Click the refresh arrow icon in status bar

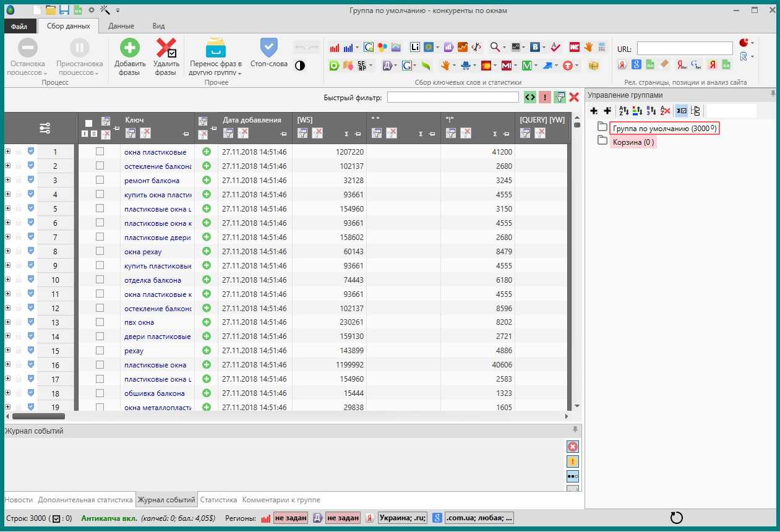click(x=676, y=518)
